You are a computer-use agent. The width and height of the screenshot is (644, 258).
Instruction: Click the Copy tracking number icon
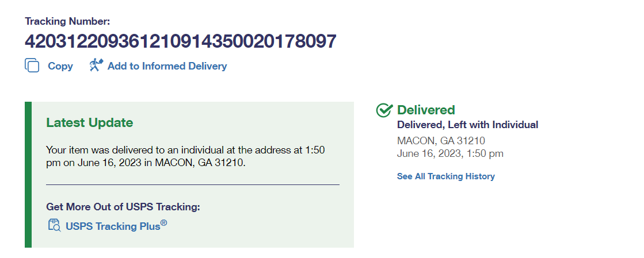(32, 66)
